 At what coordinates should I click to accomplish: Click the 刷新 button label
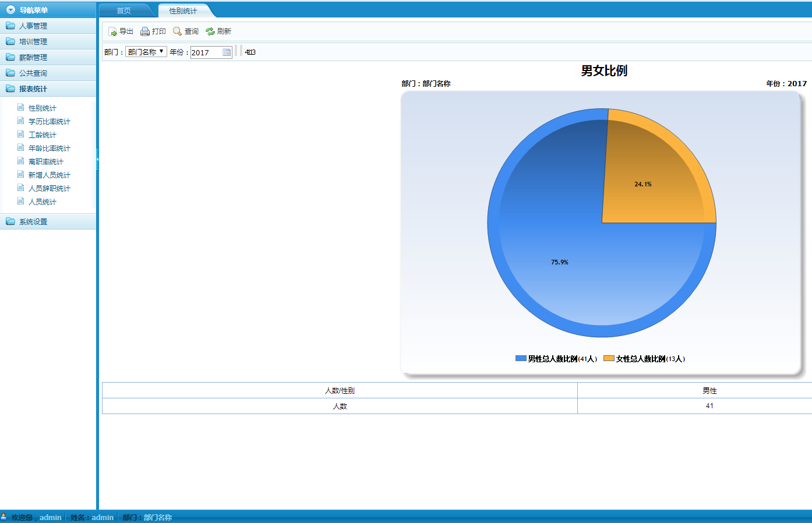(224, 31)
